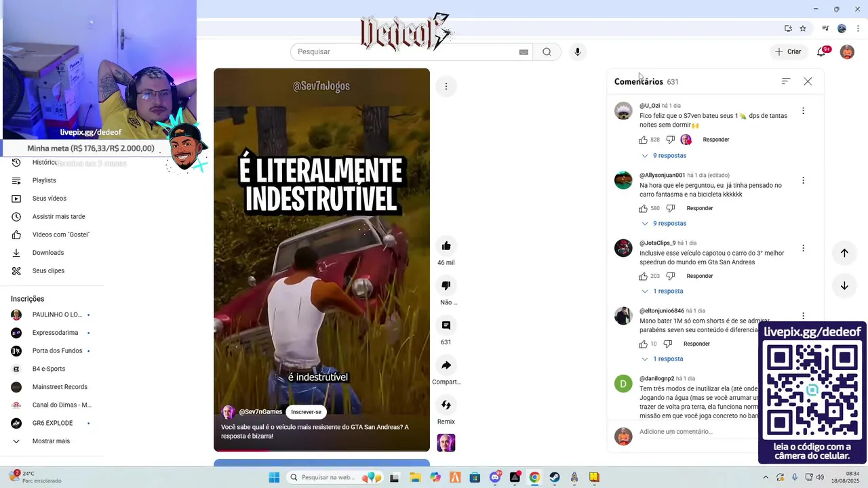Dislike @U_Ozi's comment
868x488 pixels.
click(x=670, y=140)
